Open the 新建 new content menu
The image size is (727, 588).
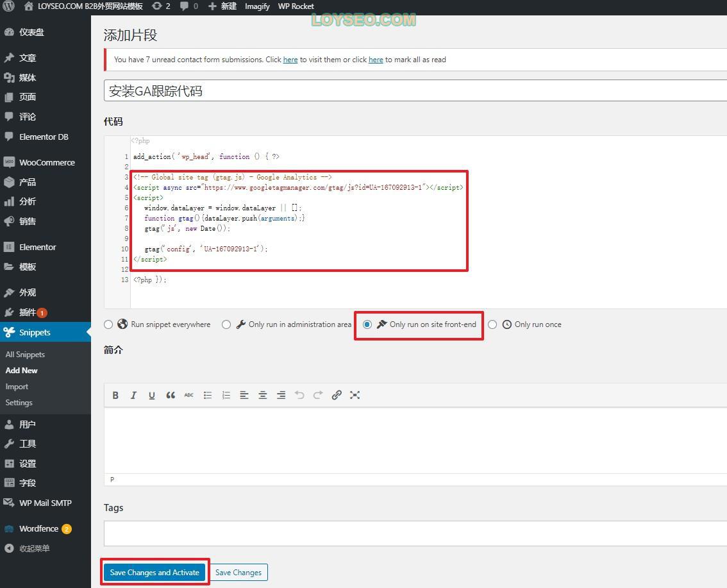tap(222, 6)
